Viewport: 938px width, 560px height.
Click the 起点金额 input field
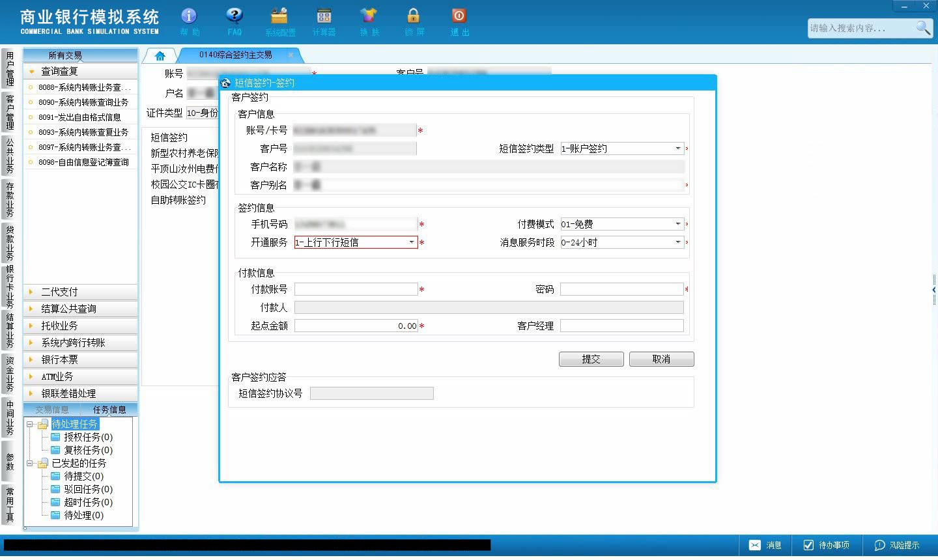(x=356, y=326)
